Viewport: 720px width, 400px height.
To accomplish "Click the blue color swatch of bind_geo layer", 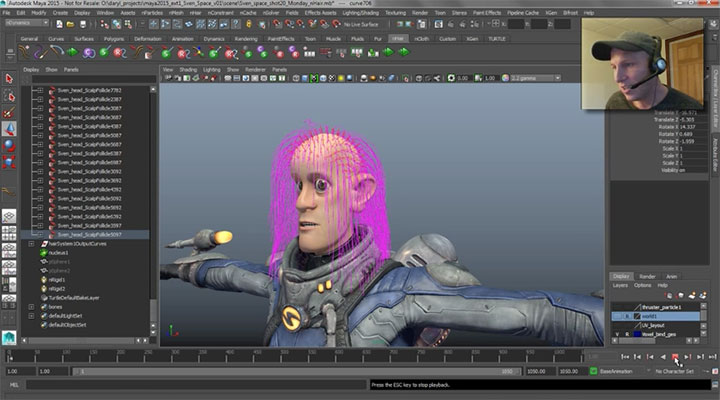I will point(637,334).
